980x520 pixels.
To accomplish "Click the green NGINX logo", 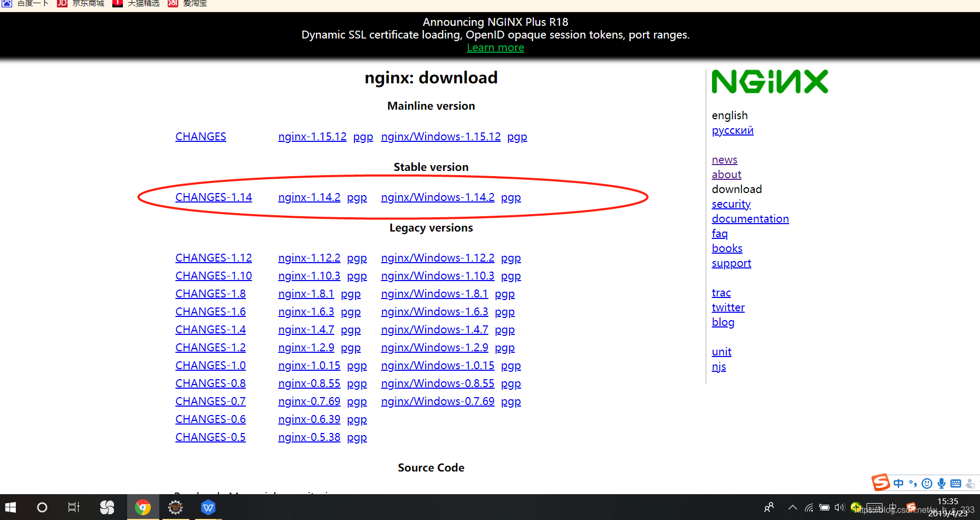I will pyautogui.click(x=770, y=82).
